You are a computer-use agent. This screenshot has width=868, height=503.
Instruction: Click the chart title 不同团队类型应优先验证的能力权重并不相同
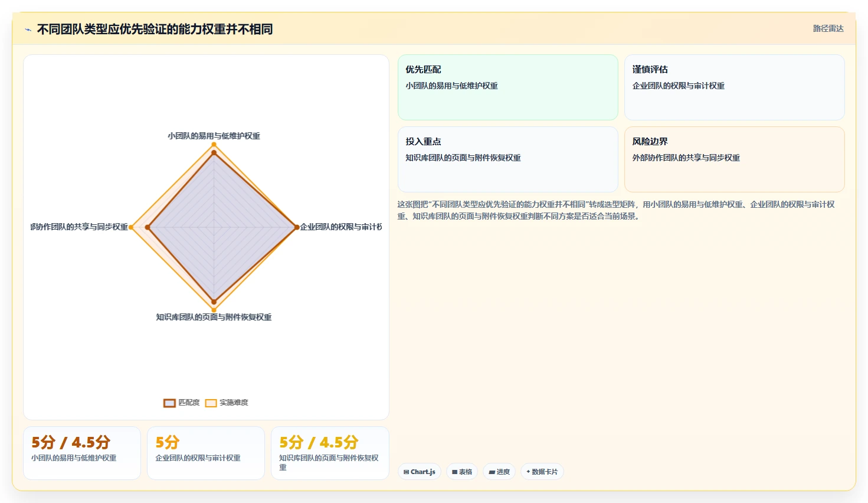click(155, 30)
